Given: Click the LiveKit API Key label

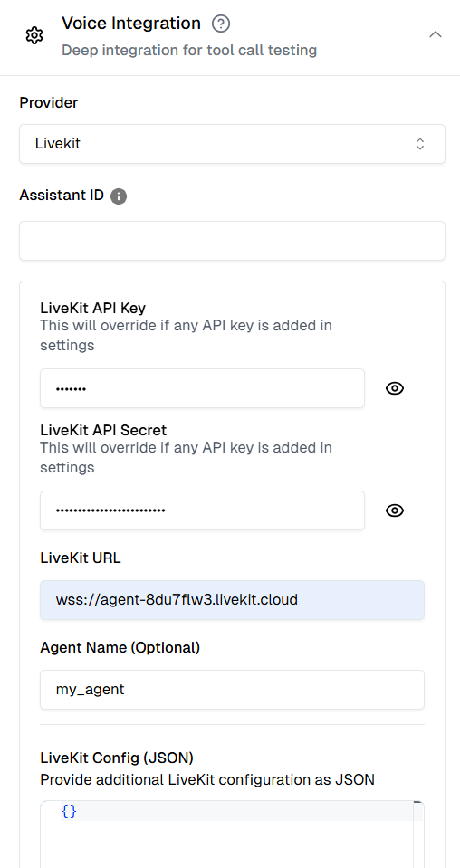Looking at the screenshot, I should 93,308.
